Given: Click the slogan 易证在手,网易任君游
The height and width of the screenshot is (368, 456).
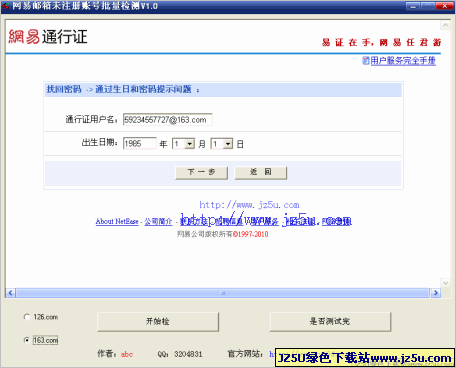Looking at the screenshot, I should point(382,42).
